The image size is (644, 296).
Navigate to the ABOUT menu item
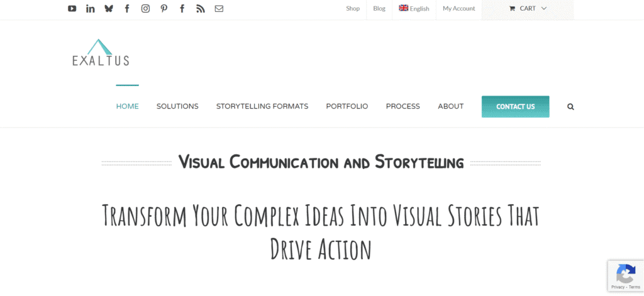click(451, 107)
